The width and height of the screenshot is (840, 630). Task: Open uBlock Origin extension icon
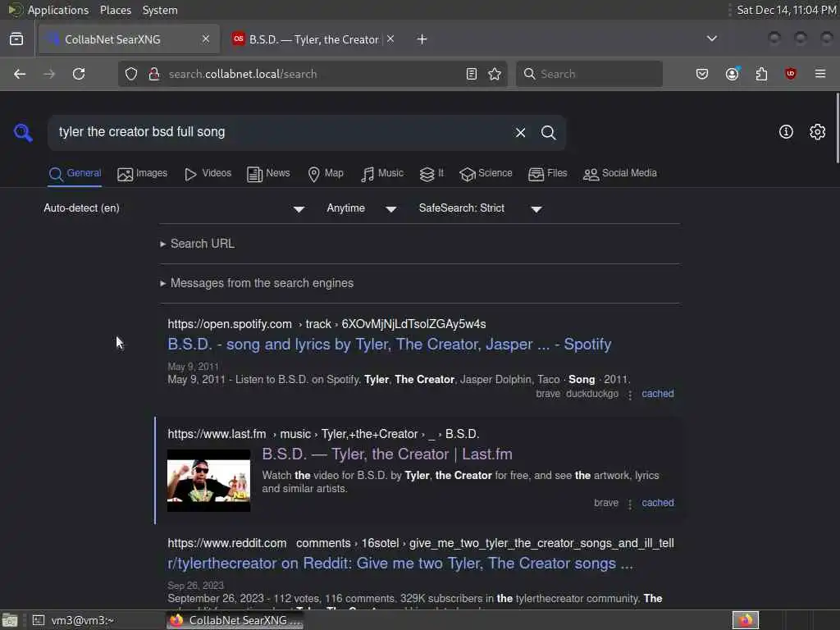pyautogui.click(x=790, y=74)
